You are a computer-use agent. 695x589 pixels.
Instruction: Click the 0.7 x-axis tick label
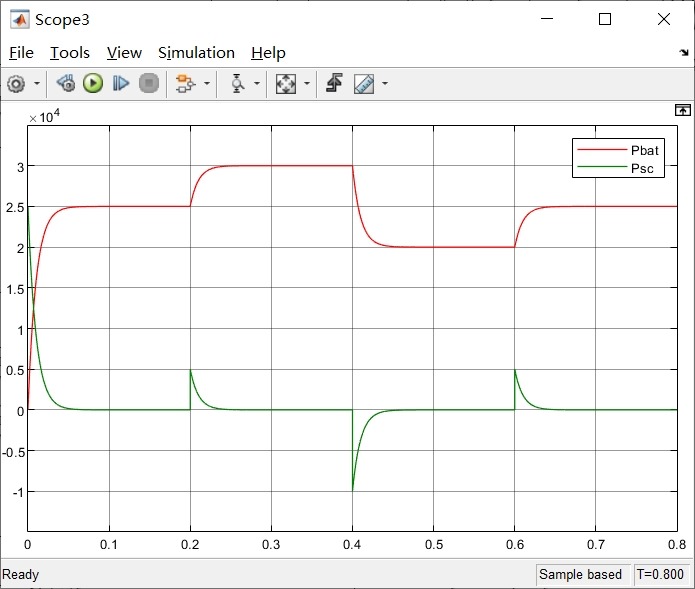click(x=596, y=545)
